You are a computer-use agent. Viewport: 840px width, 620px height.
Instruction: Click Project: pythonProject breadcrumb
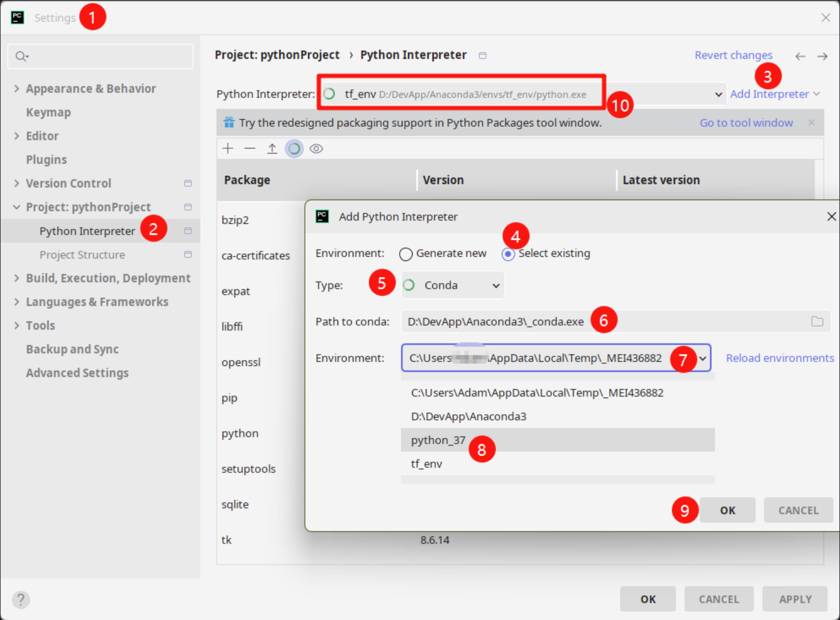(x=277, y=55)
